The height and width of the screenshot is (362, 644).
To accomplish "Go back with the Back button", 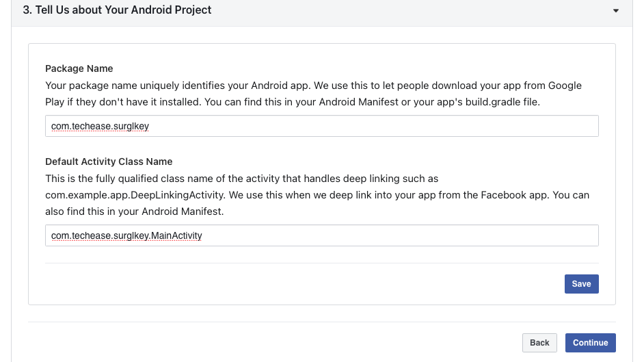I will click(x=539, y=343).
